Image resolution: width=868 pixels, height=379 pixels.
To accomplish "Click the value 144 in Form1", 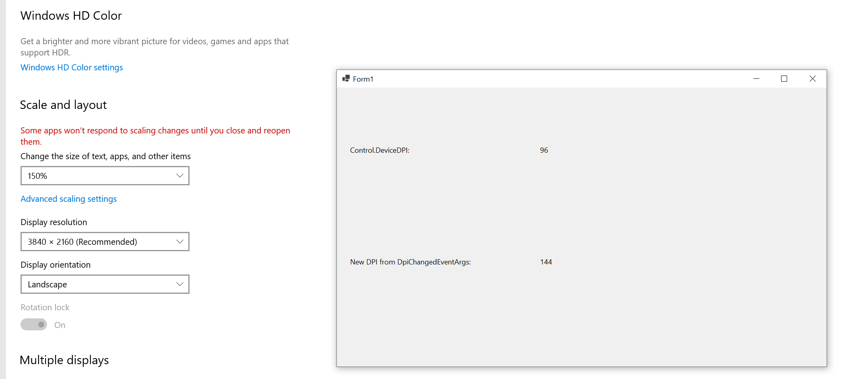I will [546, 262].
